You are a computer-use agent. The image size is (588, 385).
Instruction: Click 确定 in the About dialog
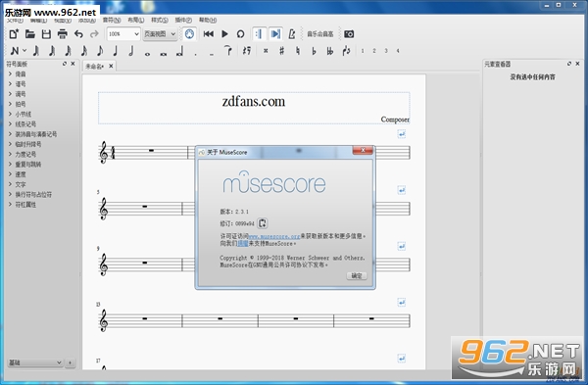click(357, 276)
